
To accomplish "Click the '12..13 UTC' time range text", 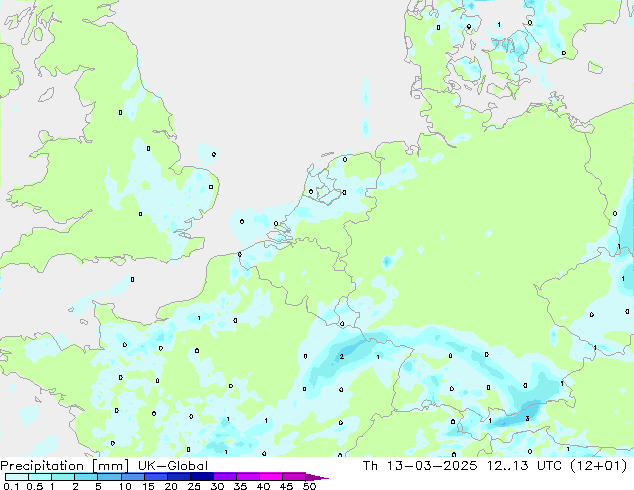I will click(524, 466).
